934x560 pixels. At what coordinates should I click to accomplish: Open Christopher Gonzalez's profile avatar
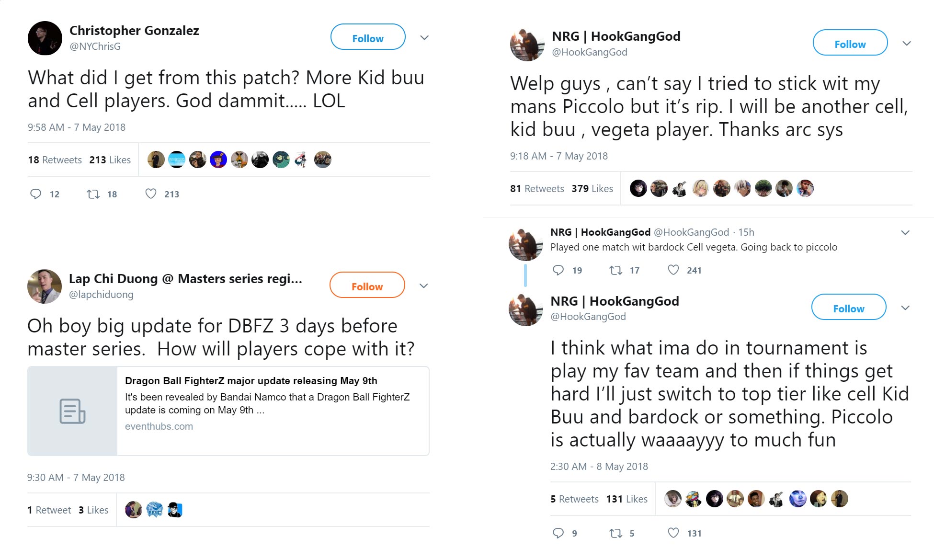[44, 38]
